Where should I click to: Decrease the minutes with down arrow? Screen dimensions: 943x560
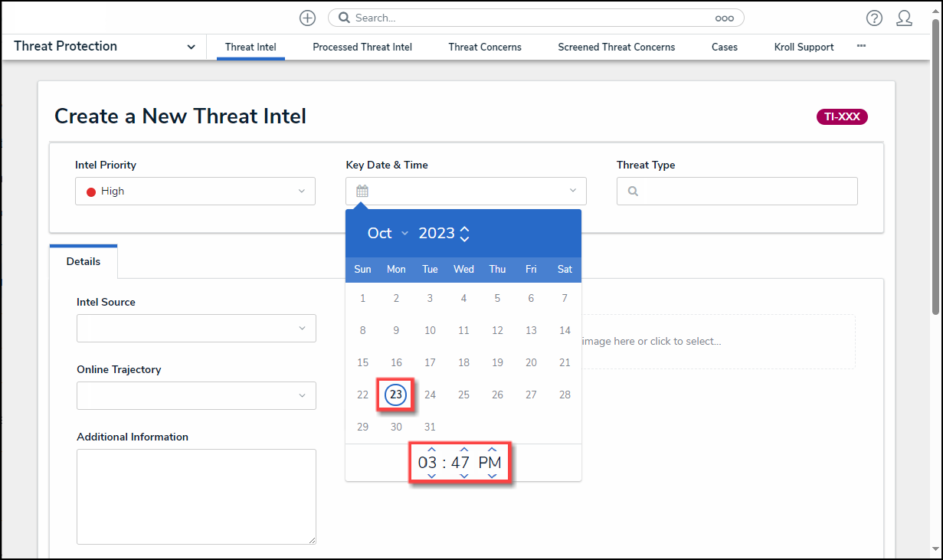tap(463, 476)
